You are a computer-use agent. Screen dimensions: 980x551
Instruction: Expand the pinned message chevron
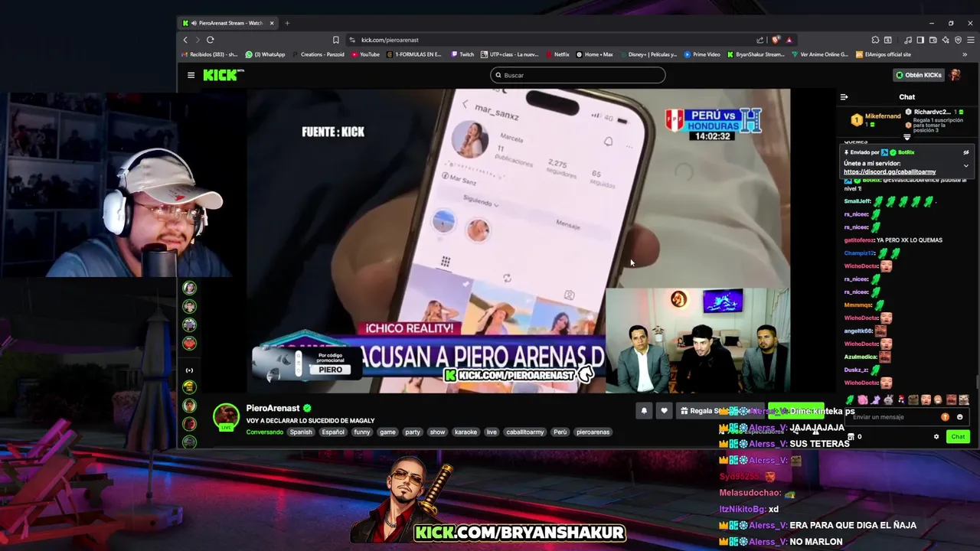point(965,165)
